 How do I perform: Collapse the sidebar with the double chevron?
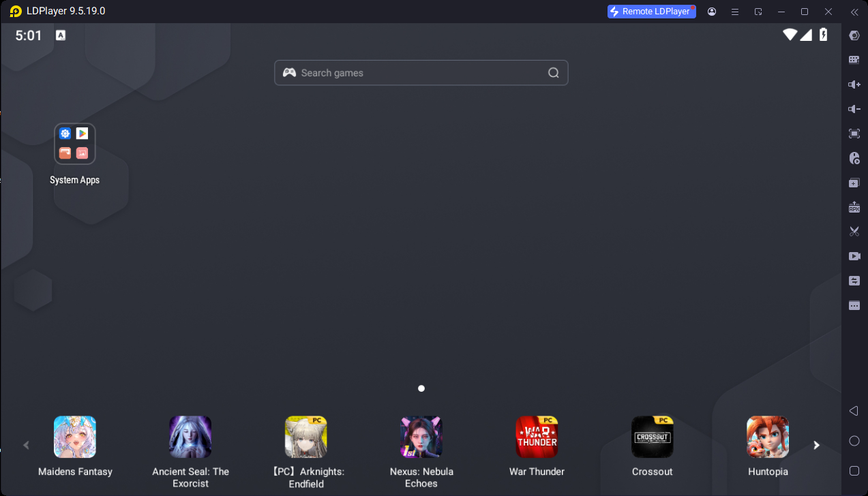click(x=854, y=12)
